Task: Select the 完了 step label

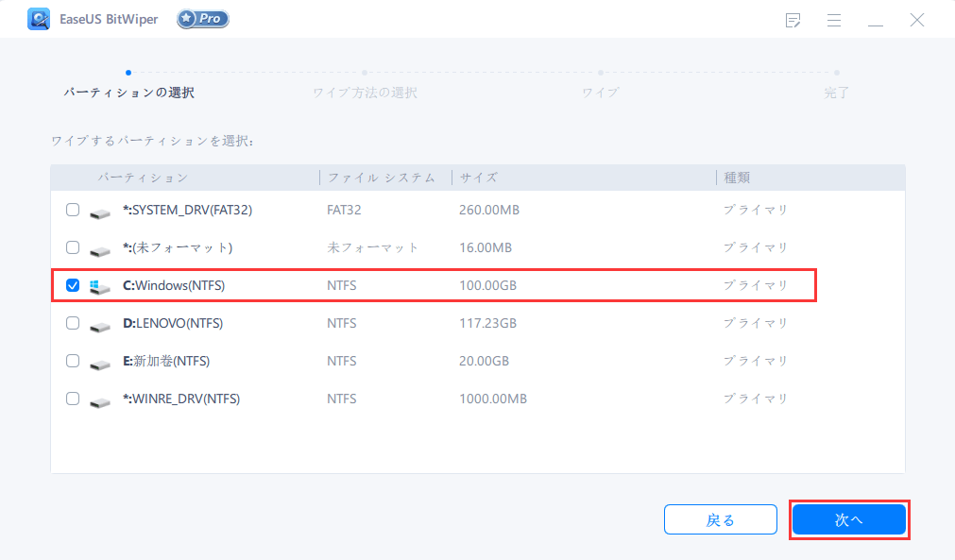Action: [x=835, y=92]
